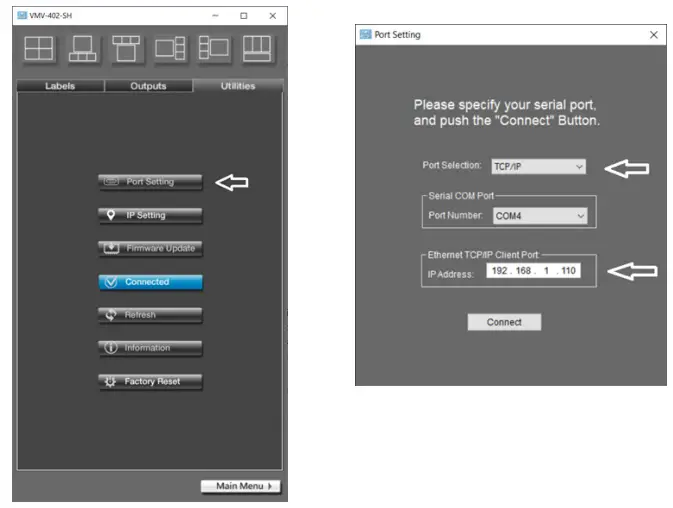673x508 pixels.
Task: Open the COM4 Port Number dropdown
Action: pos(540,215)
